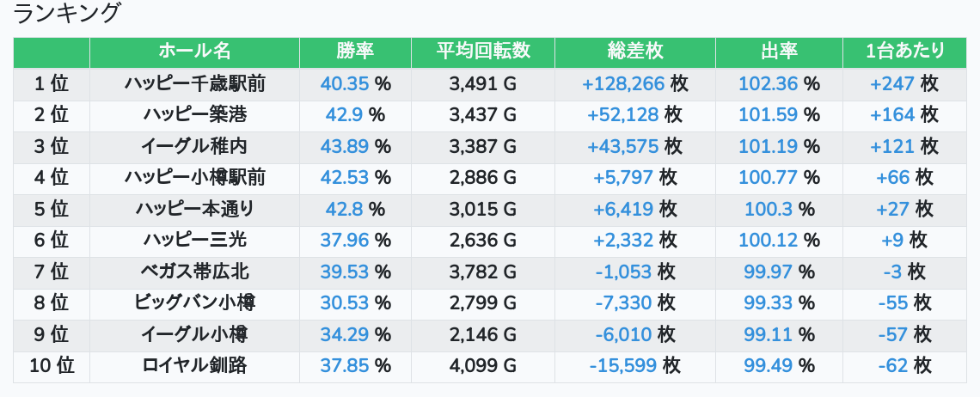Select the 43.89 win rate link
The width and height of the screenshot is (980, 397).
tap(345, 146)
